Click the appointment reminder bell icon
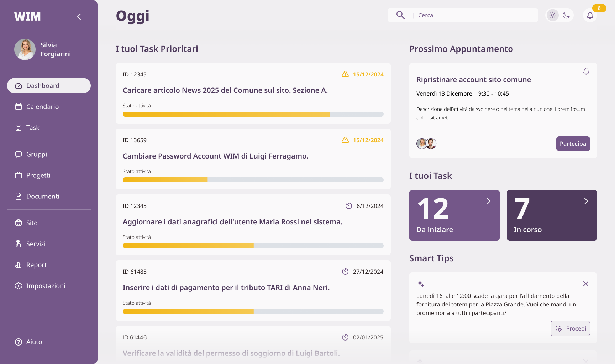This screenshot has width=615, height=364. [x=586, y=71]
